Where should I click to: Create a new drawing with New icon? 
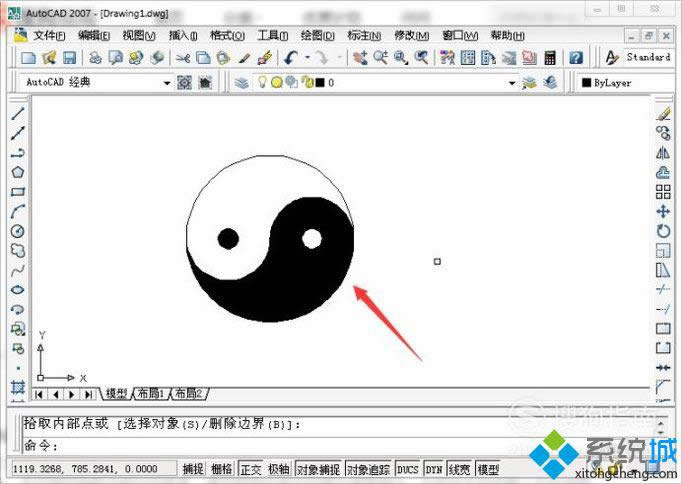[29, 57]
